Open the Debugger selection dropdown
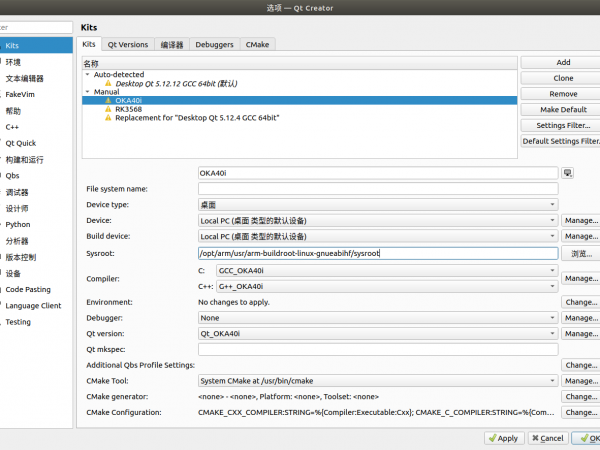This screenshot has width=600, height=450. [x=377, y=317]
